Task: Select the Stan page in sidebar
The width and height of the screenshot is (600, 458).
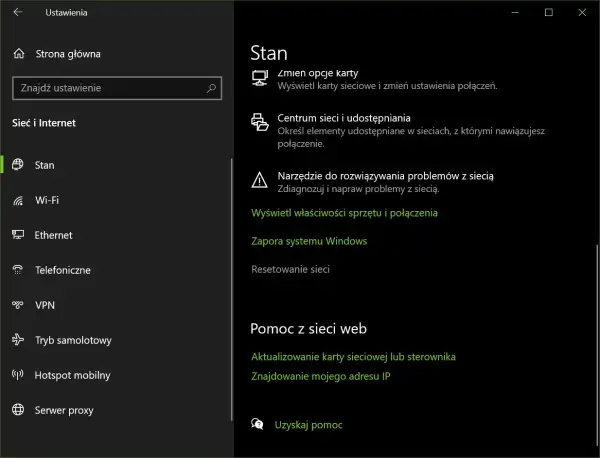Action: point(44,165)
